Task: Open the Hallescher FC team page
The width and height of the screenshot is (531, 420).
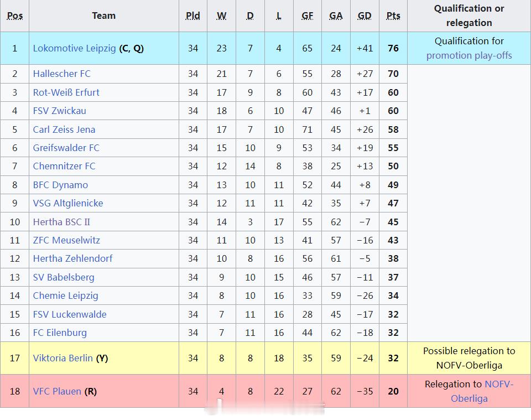Action: click(x=61, y=74)
